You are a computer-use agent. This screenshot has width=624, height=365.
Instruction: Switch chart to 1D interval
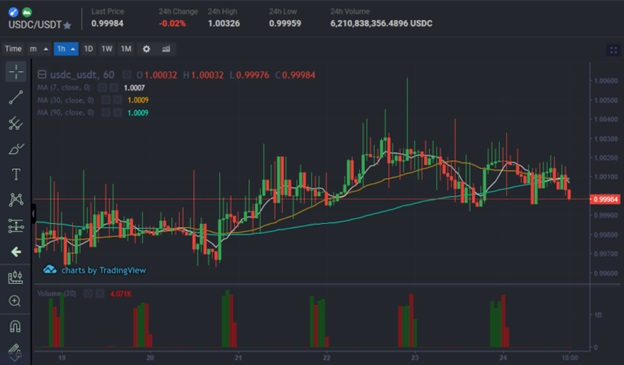[88, 49]
